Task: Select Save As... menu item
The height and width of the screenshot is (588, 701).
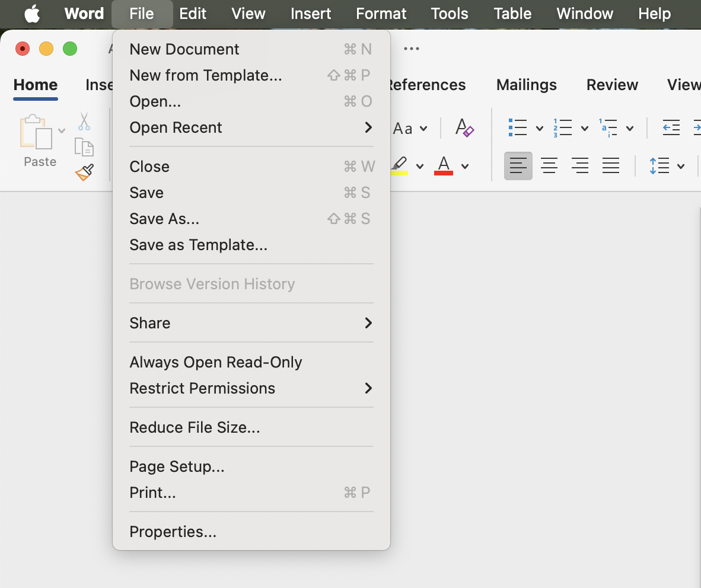Action: (251, 219)
